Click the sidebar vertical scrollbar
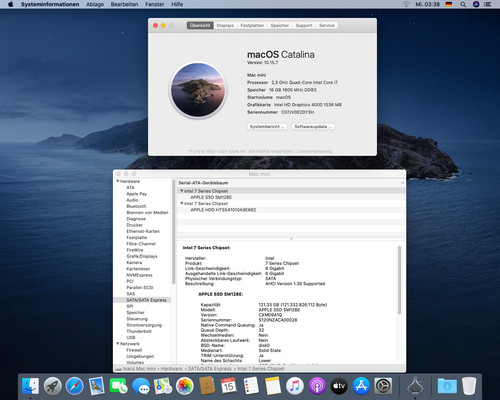 [x=173, y=232]
